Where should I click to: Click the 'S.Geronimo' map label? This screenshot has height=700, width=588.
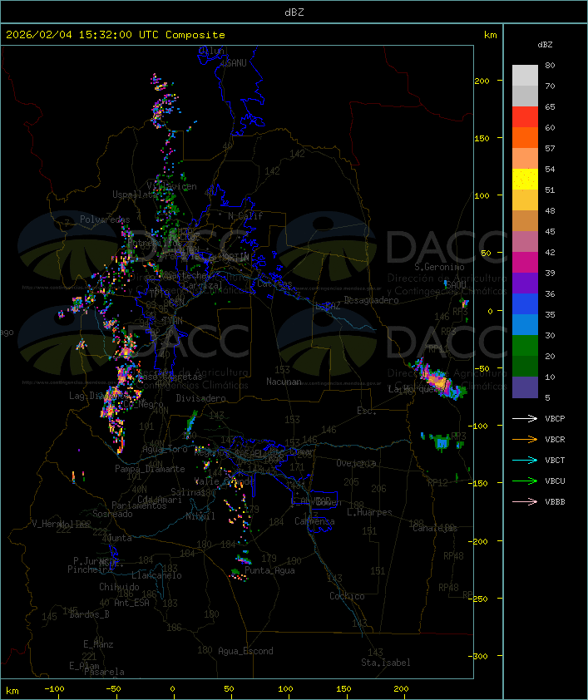(439, 267)
